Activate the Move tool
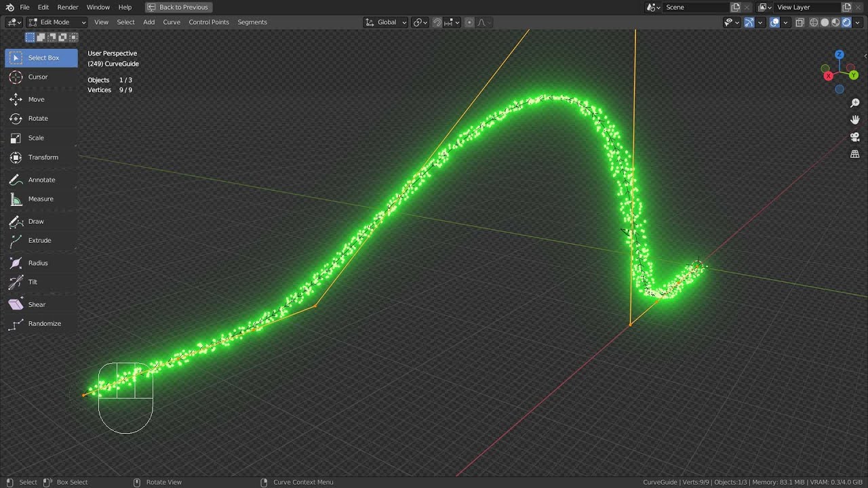This screenshot has height=488, width=868. pos(41,100)
